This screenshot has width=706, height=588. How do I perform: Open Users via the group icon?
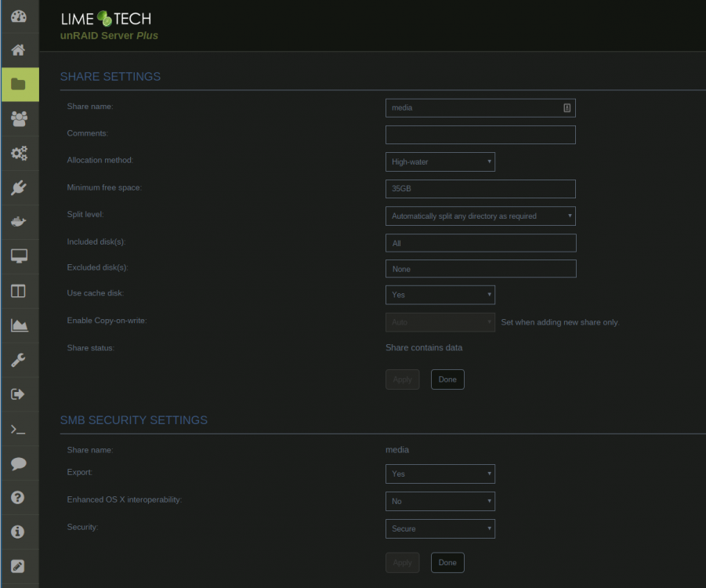19,119
